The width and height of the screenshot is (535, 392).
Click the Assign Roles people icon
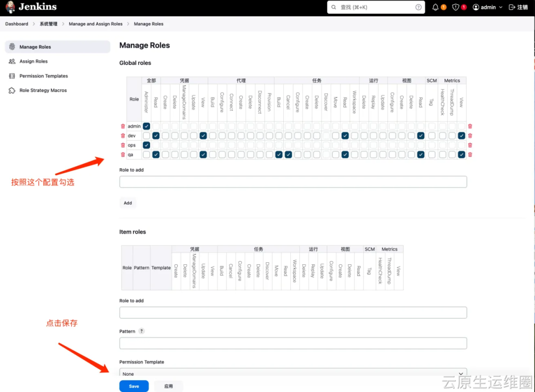tap(12, 61)
